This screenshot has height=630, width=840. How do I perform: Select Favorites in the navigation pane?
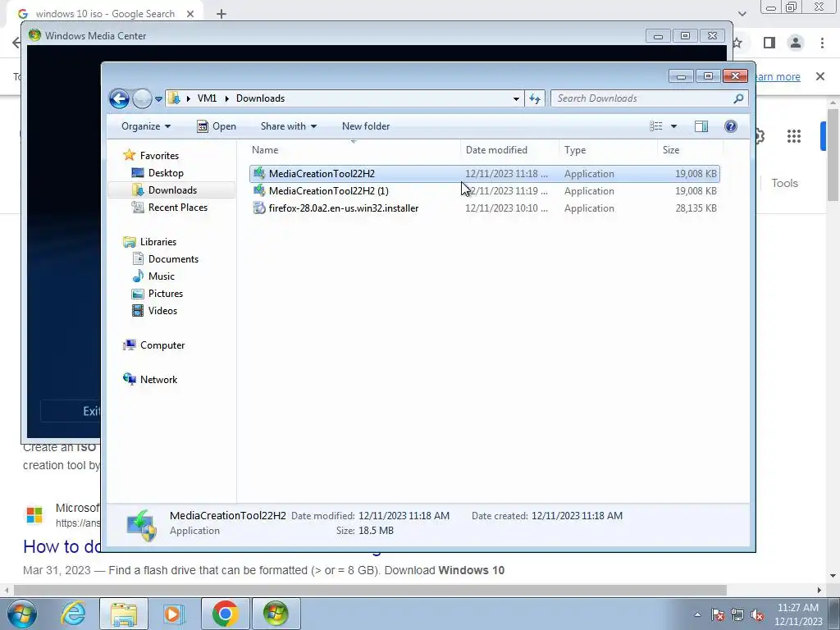159,156
